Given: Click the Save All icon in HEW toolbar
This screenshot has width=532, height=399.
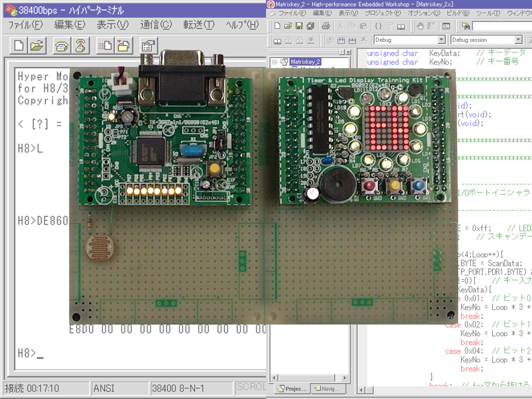Looking at the screenshot, I should click(x=311, y=26).
